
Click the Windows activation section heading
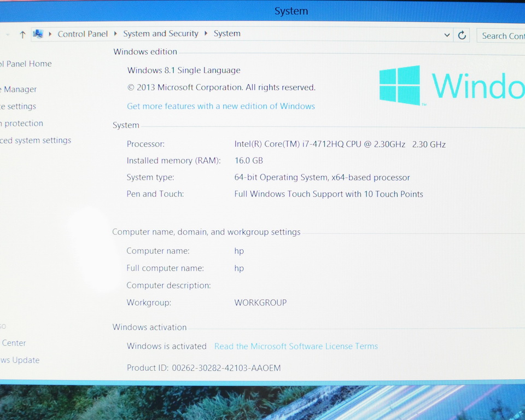coord(149,328)
